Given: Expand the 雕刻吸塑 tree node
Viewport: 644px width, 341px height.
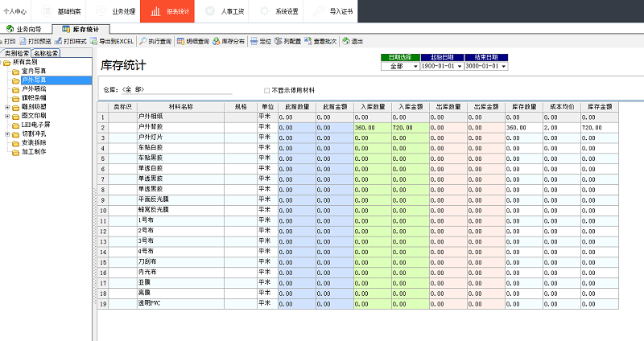Looking at the screenshot, I should coord(7,107).
